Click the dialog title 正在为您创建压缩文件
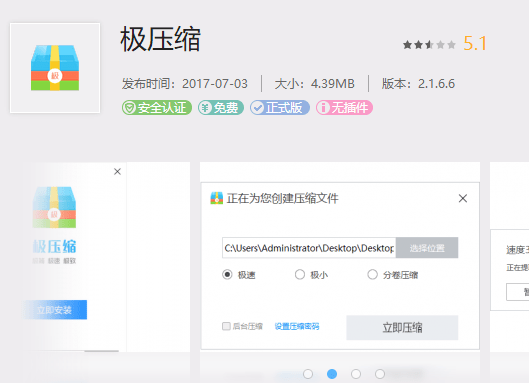Image resolution: width=529 pixels, height=383 pixels. coord(282,198)
